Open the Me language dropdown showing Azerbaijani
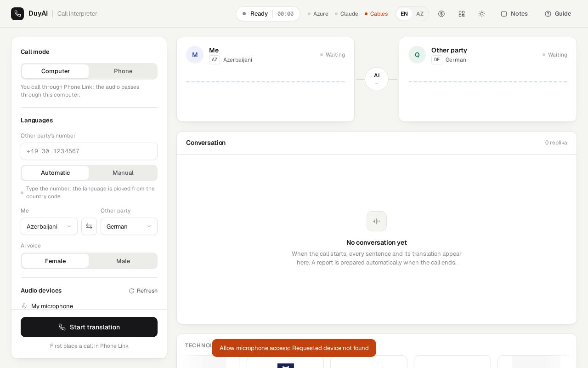588x368 pixels. (49, 226)
